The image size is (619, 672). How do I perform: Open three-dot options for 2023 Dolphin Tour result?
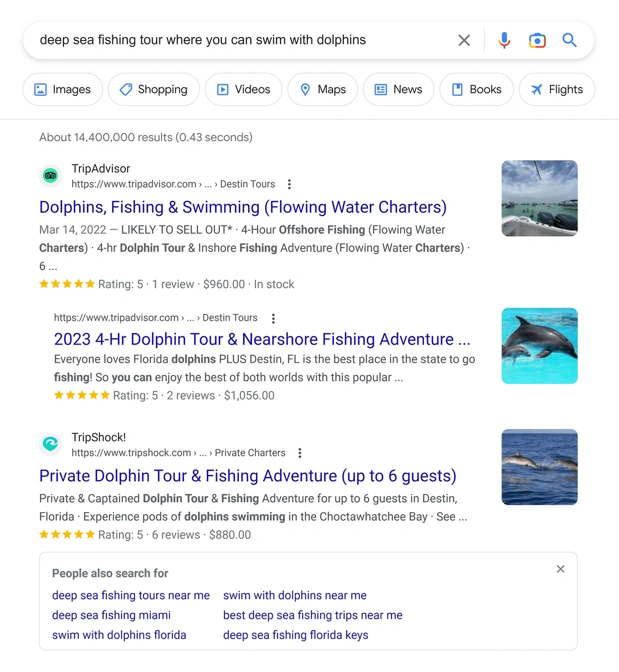click(x=273, y=318)
